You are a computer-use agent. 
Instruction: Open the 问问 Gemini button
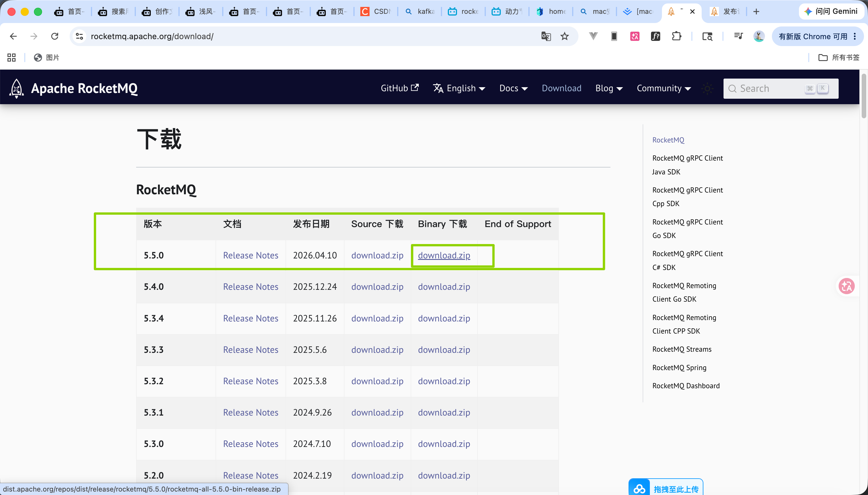click(x=831, y=12)
